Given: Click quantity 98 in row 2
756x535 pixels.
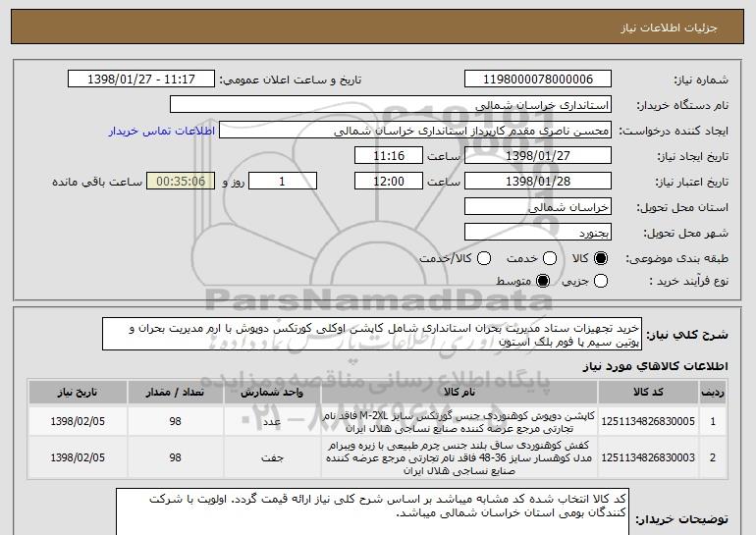Looking at the screenshot, I should coord(175,457).
